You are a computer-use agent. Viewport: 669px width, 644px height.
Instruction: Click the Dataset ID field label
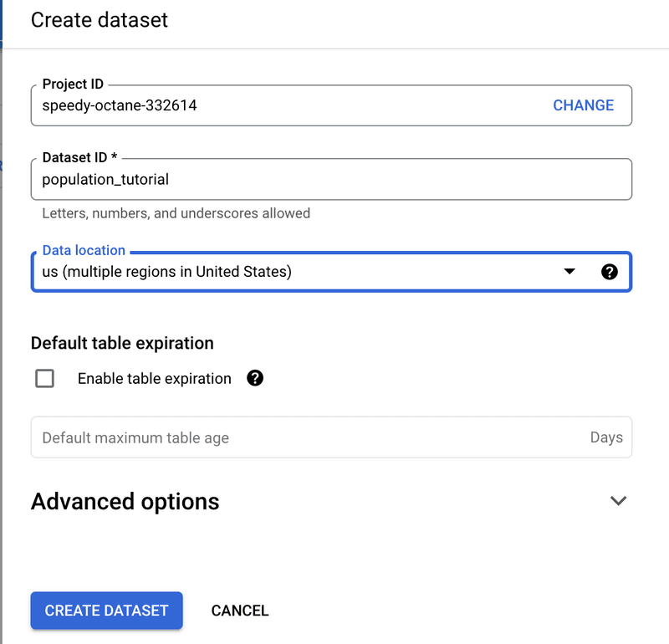[79, 157]
